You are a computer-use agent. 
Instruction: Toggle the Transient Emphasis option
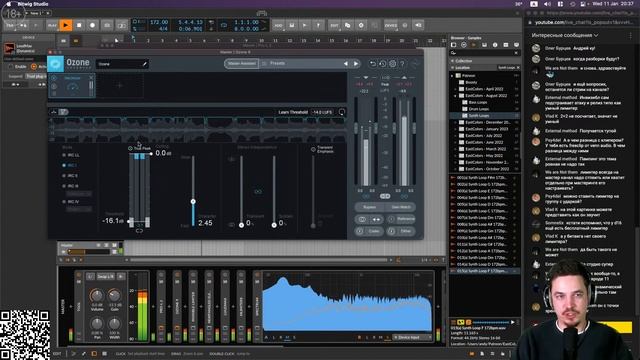[x=313, y=149]
